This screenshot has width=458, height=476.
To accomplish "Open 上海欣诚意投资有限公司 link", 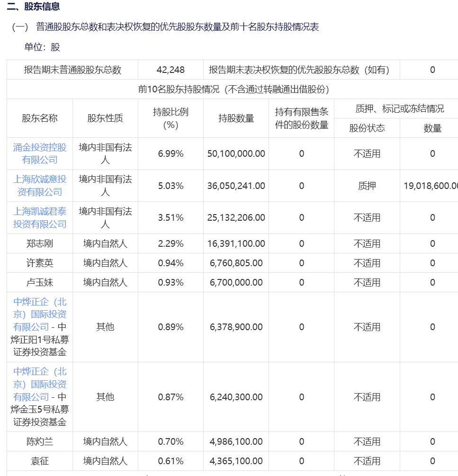I will (x=40, y=186).
